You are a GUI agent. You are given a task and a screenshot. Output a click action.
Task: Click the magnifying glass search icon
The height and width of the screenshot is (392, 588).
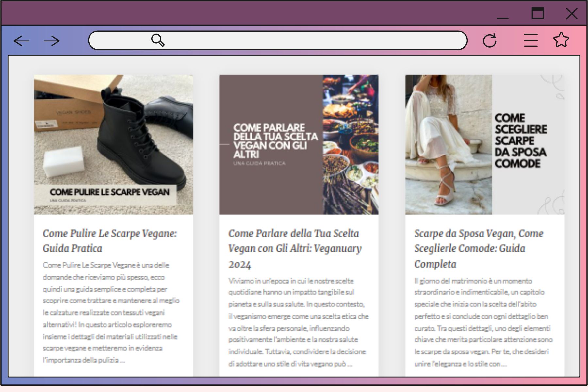[158, 40]
